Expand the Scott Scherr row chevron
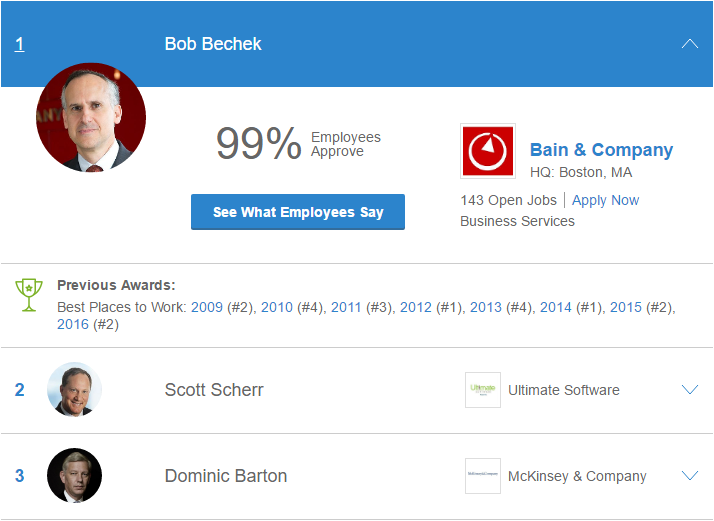Screen dimensions: 714x521 689,390
